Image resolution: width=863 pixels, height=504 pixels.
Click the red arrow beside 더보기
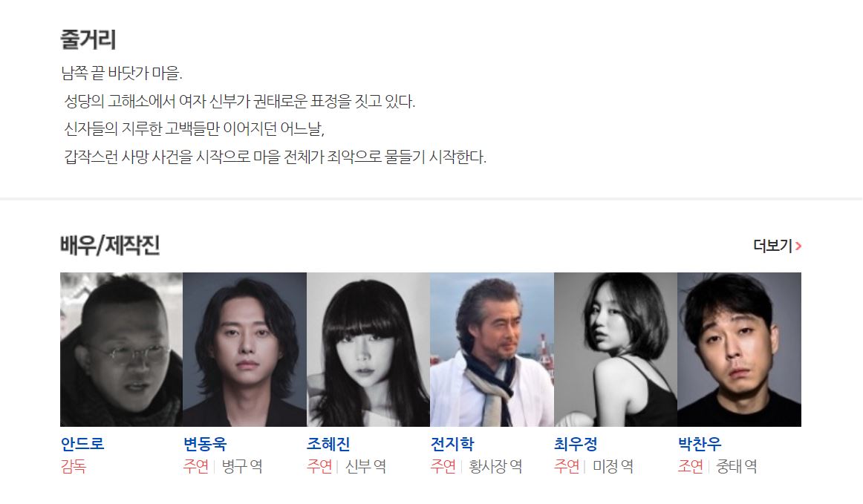click(x=798, y=246)
